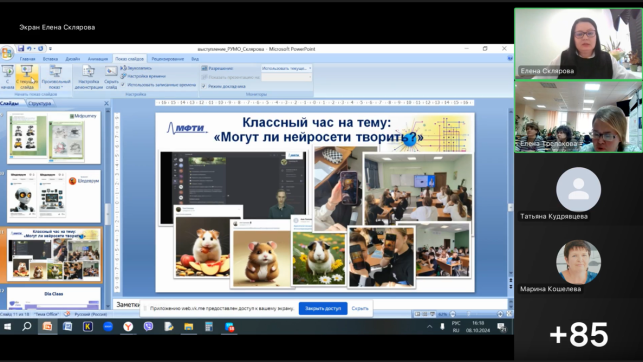Image resolution: width=643 pixels, height=362 pixels.
Task: Click Rehearse Timings (Настройка времени)
Action: tap(143, 76)
